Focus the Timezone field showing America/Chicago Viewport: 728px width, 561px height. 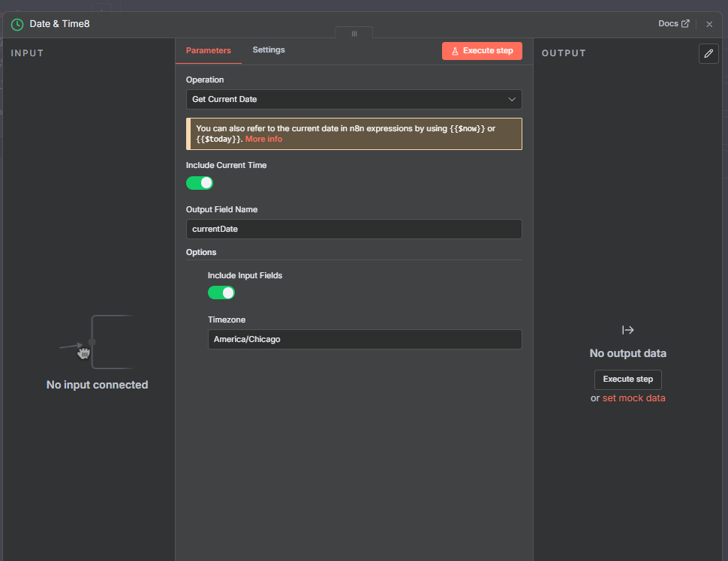point(364,339)
